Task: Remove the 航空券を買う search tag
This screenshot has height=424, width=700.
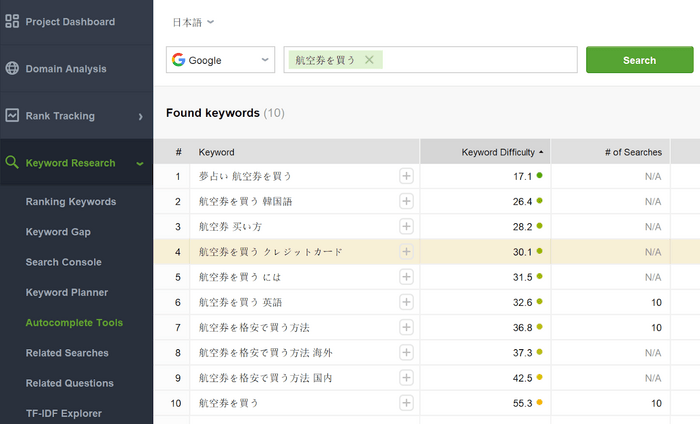Action: (369, 60)
